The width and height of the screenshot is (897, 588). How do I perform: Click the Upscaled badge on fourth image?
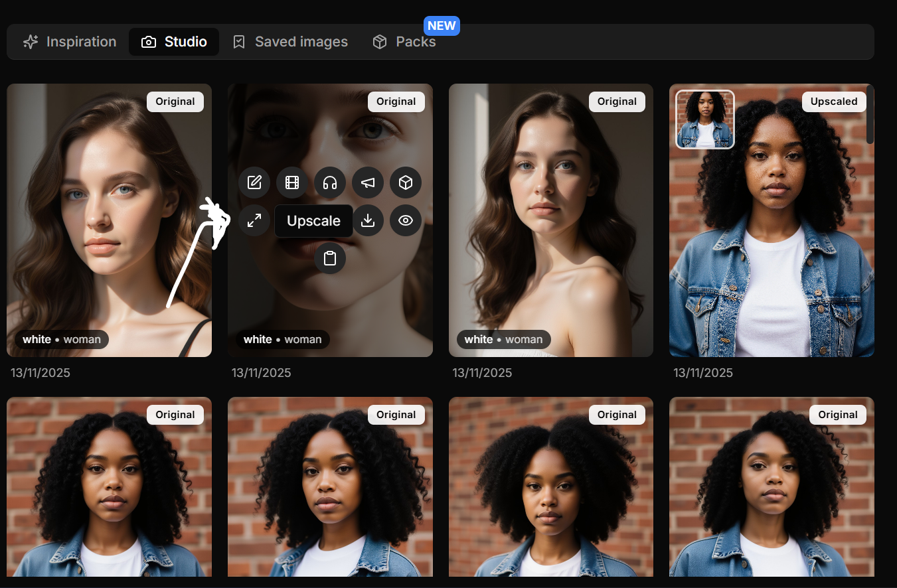[834, 102]
